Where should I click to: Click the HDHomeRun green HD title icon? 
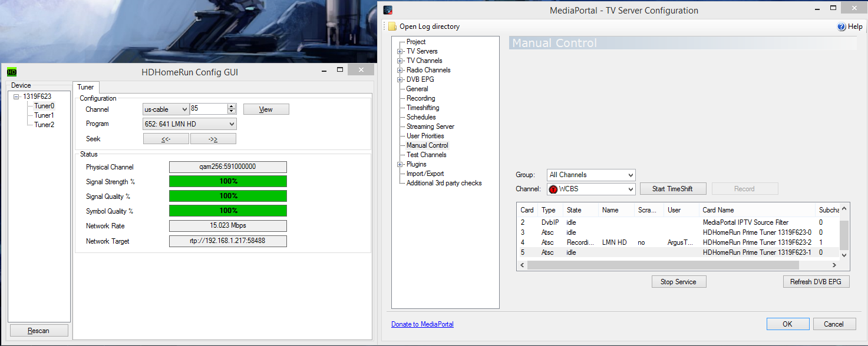pos(11,72)
